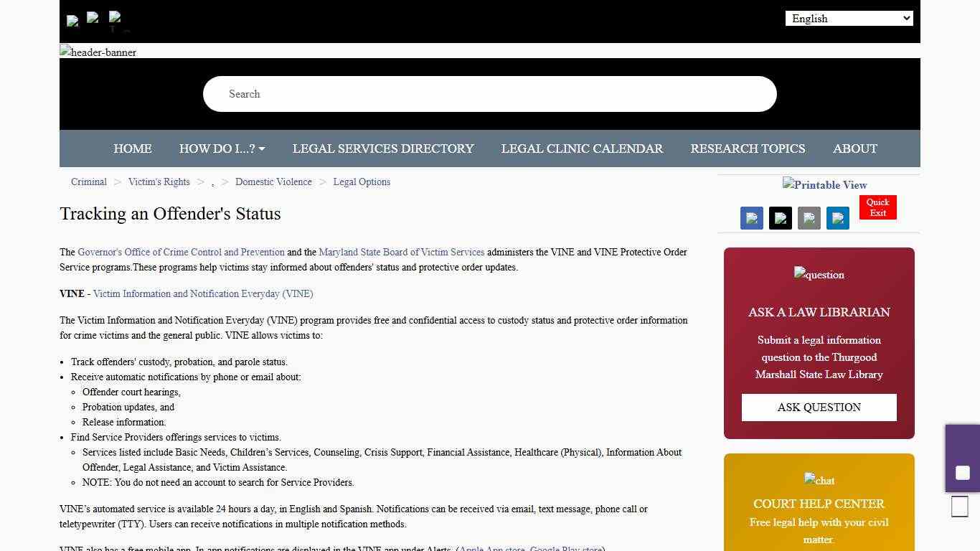Click inside the Search field

click(490, 94)
